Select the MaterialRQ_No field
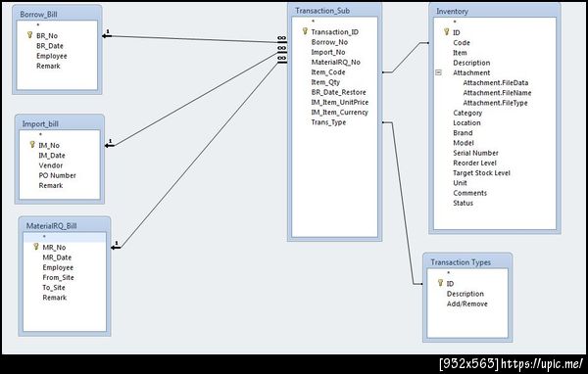Screen dimensions: 588x374 coord(335,63)
